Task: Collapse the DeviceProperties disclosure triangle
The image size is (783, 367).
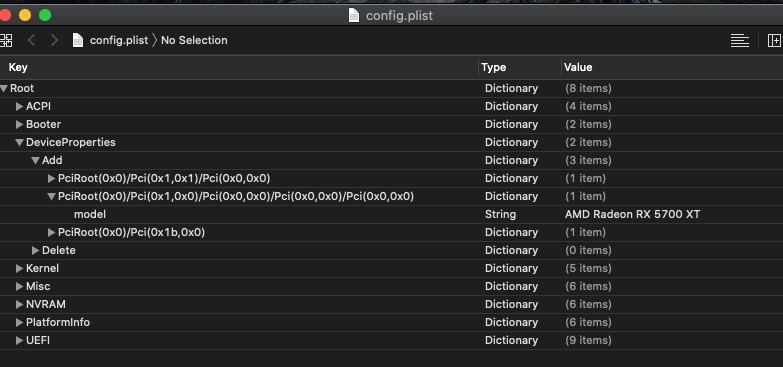Action: (19, 143)
